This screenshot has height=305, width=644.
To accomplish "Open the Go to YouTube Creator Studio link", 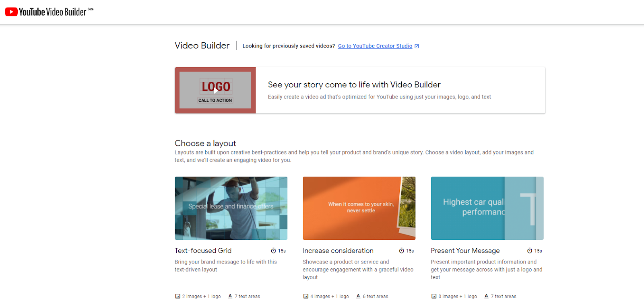I will point(375,46).
